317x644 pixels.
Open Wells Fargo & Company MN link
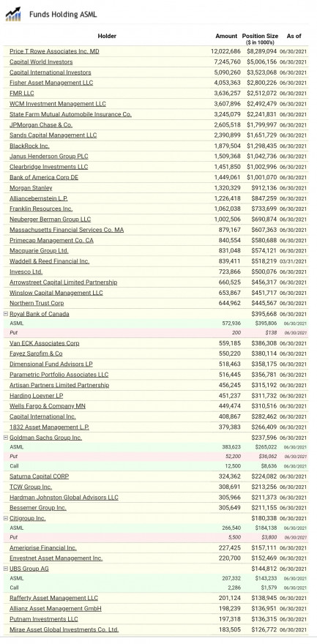48,405
